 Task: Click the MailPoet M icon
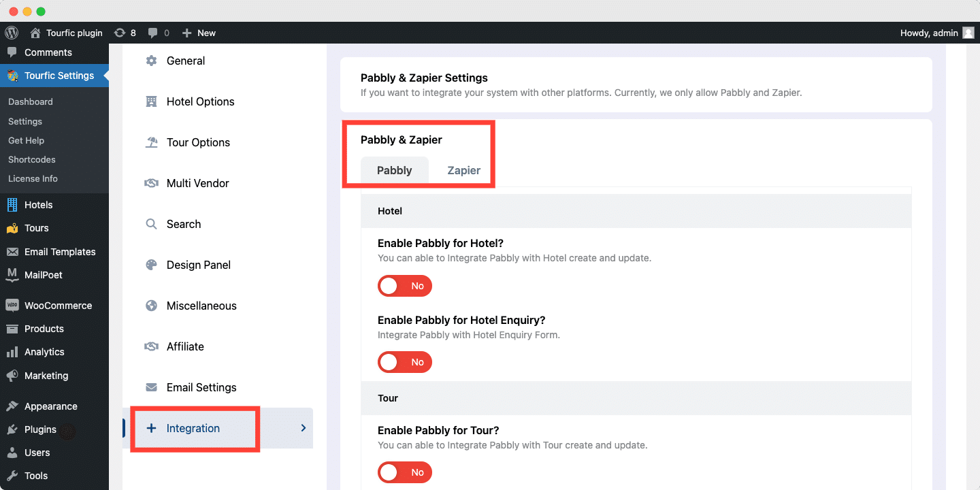pos(12,275)
